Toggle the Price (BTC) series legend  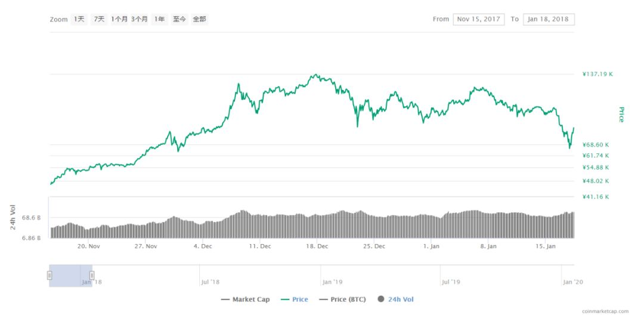pyautogui.click(x=342, y=299)
